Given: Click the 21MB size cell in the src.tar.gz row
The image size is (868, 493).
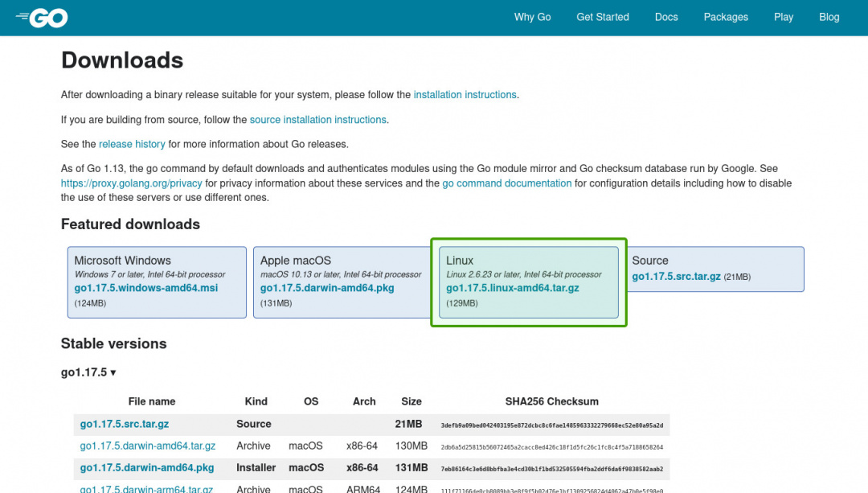Looking at the screenshot, I should (408, 424).
